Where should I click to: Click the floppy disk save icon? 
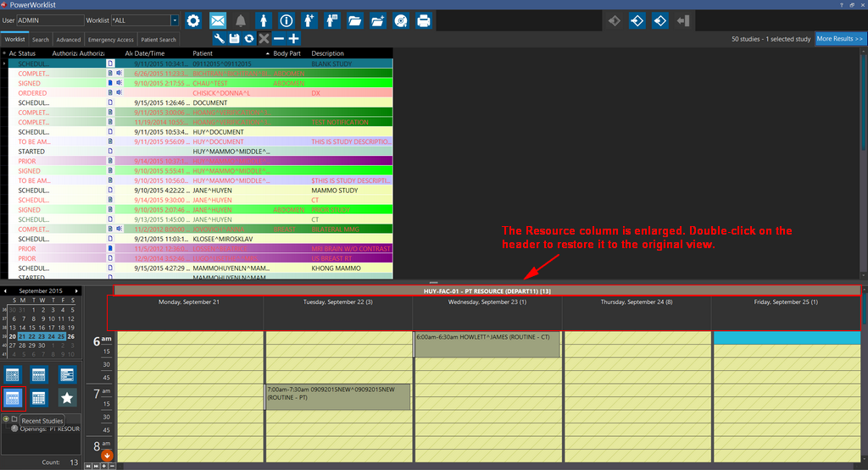(234, 39)
